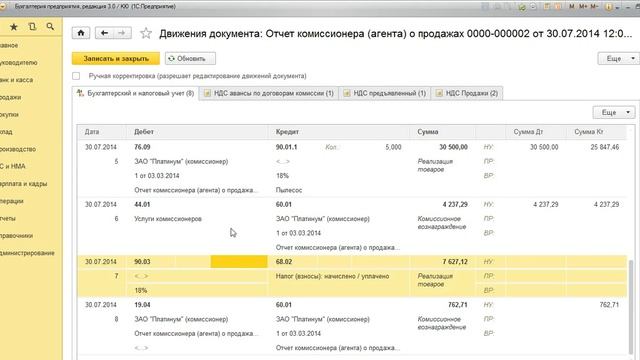This screenshot has height=360, width=640.
Task: Select debit account 19.04 cell
Action: coord(142,305)
